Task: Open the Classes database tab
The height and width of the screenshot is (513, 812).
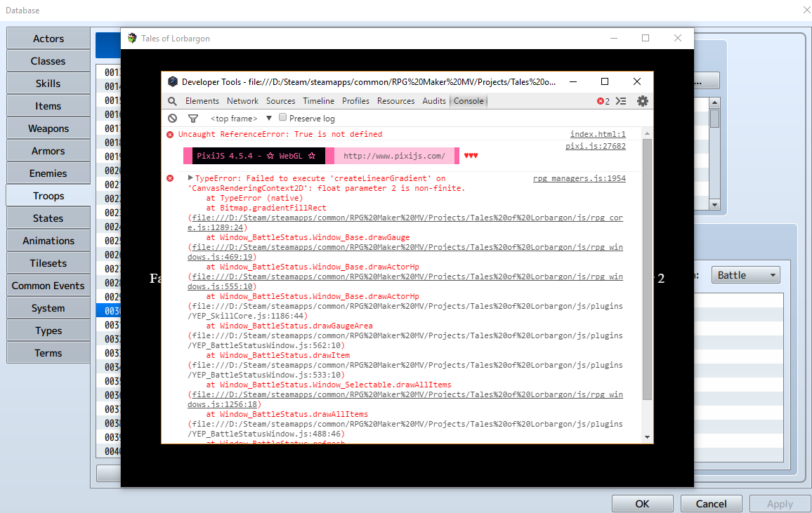Action: click(x=48, y=61)
